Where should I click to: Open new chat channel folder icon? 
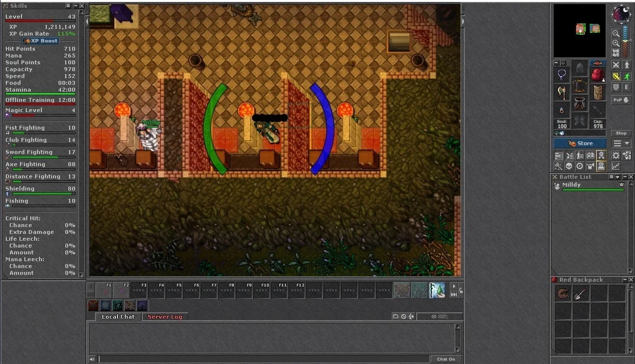(x=396, y=316)
